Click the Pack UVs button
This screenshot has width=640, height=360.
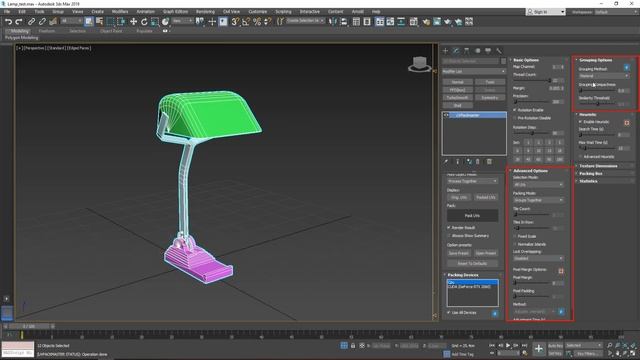coord(472,216)
